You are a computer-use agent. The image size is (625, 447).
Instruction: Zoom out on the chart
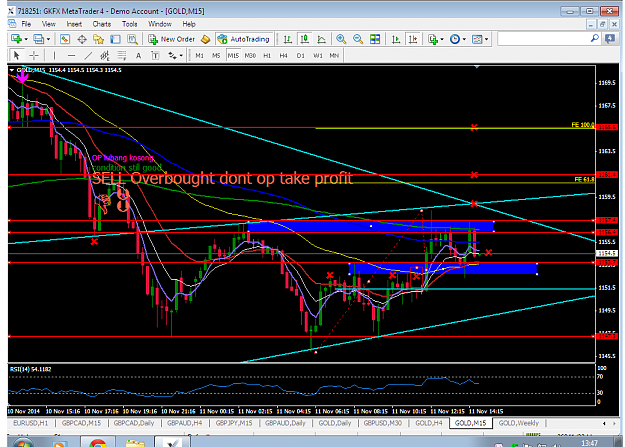click(x=358, y=39)
